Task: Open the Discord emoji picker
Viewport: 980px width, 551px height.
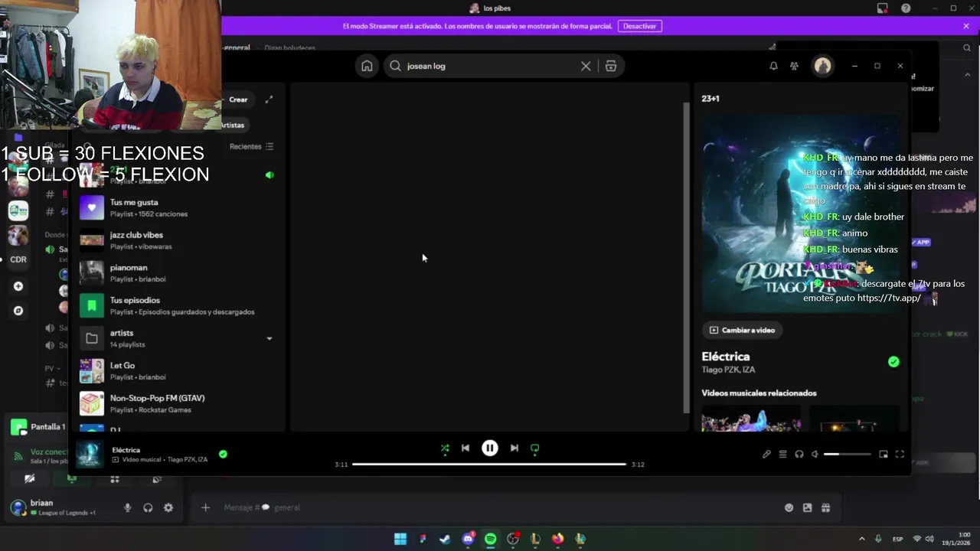Action: (x=789, y=507)
